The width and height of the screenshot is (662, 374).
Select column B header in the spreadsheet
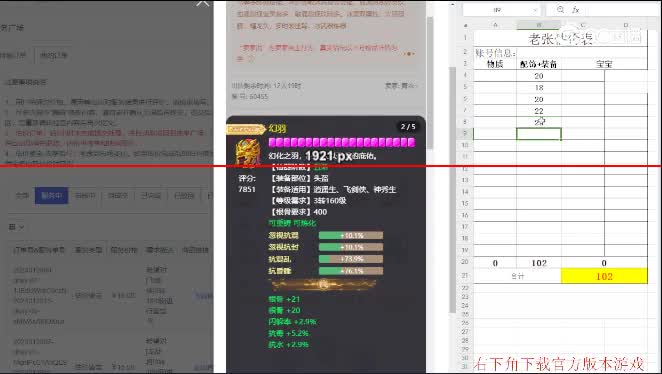[539, 25]
